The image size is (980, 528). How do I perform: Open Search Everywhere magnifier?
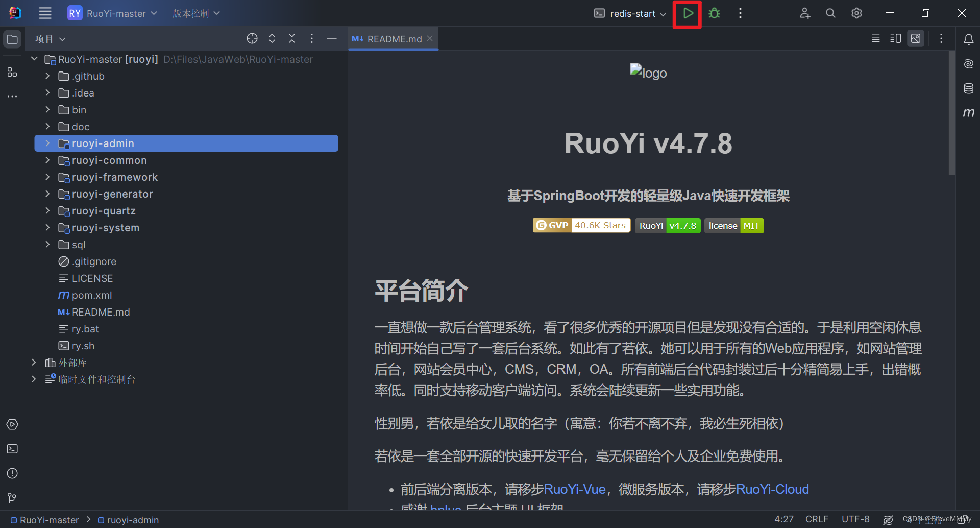tap(830, 13)
